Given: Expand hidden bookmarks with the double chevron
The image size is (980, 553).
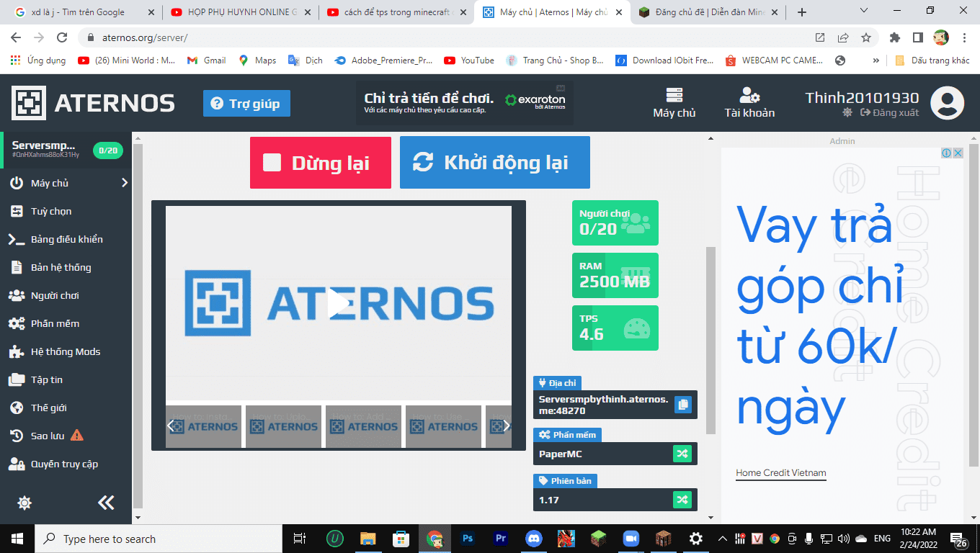Looking at the screenshot, I should (876, 60).
